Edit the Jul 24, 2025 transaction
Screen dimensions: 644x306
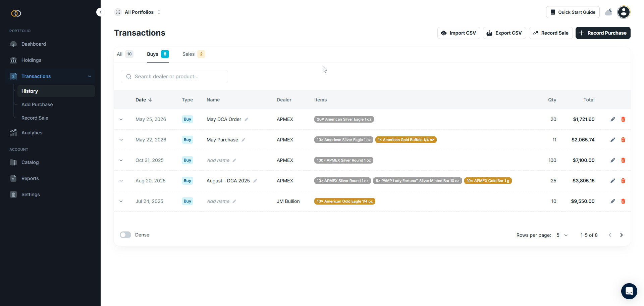[613, 201]
